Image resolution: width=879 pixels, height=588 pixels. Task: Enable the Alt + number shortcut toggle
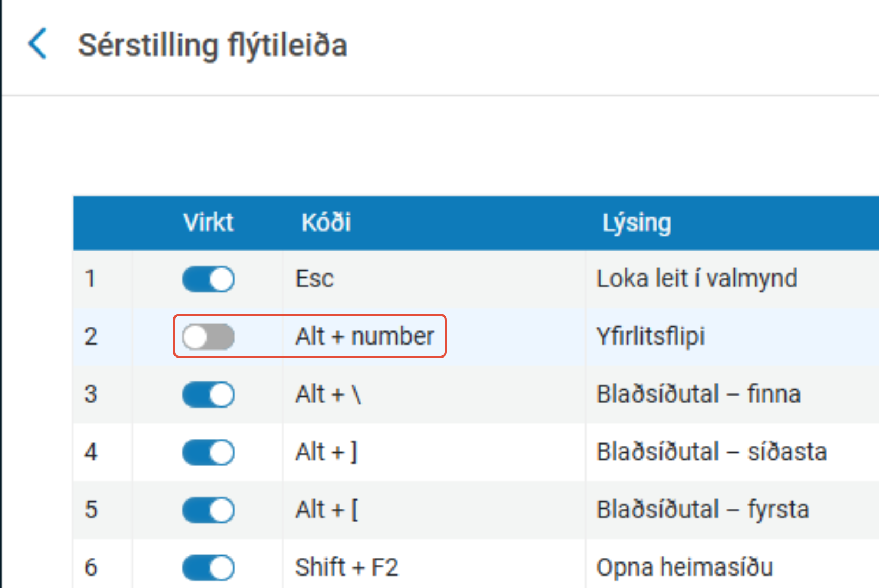pyautogui.click(x=208, y=337)
